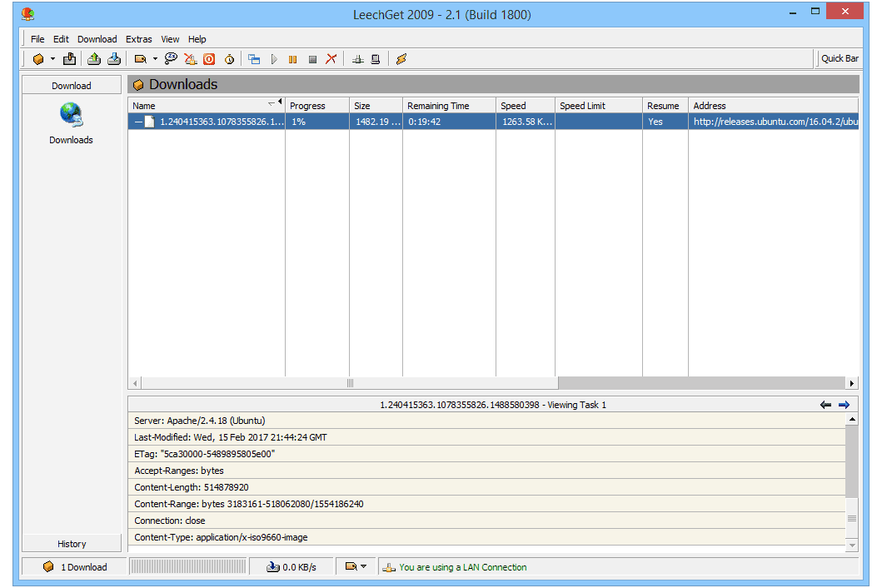
Task: Click the Quick Bar button
Action: click(840, 58)
